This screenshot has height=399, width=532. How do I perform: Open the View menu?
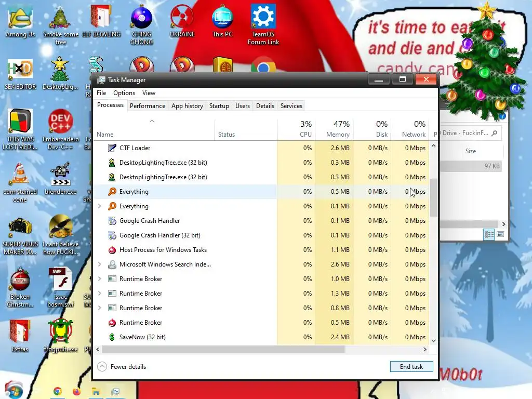(149, 93)
